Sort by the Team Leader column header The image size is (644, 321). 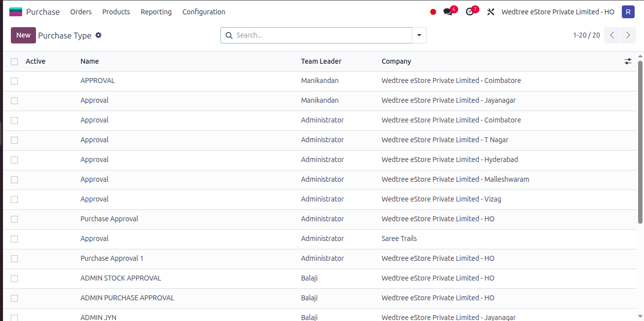click(321, 61)
